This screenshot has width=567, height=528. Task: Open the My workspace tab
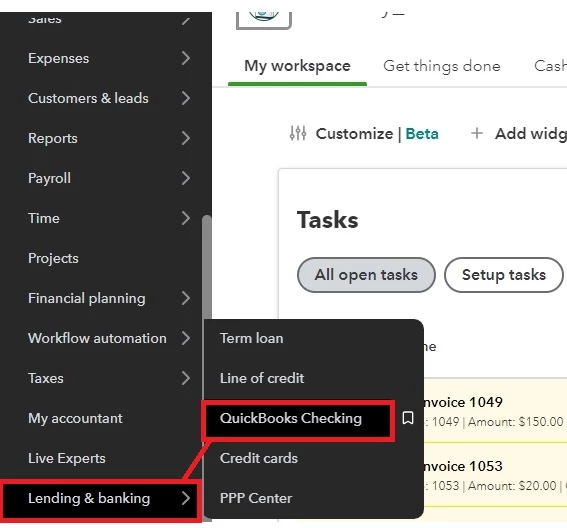297,66
